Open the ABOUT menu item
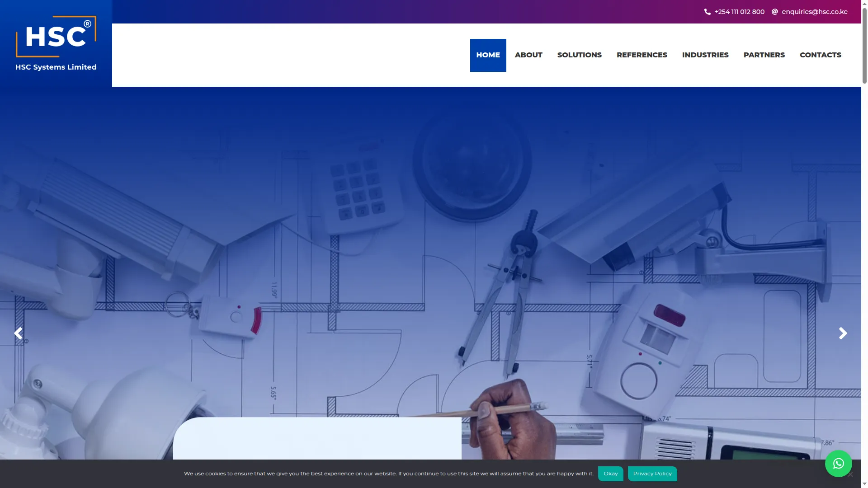 pos(528,55)
